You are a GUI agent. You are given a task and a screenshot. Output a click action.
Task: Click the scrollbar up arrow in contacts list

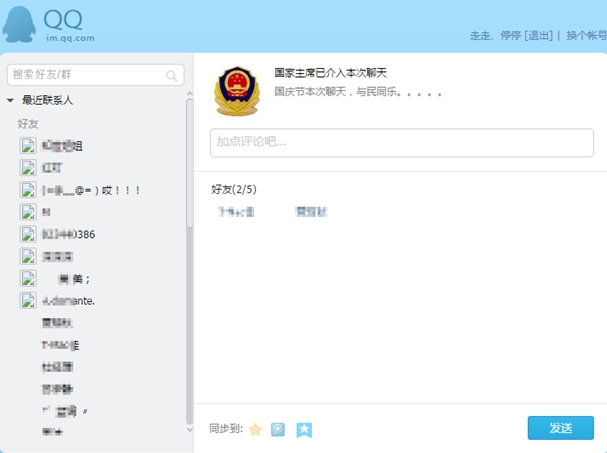click(190, 94)
